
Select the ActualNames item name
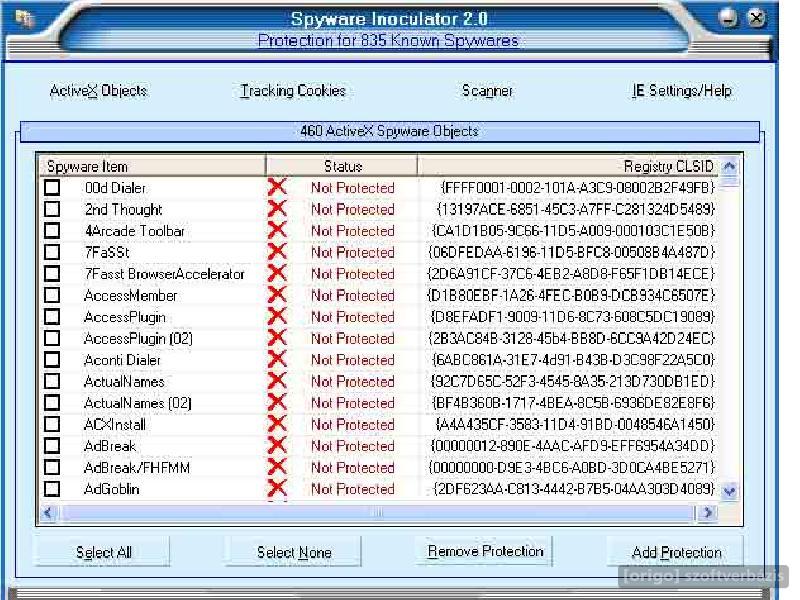click(x=124, y=381)
